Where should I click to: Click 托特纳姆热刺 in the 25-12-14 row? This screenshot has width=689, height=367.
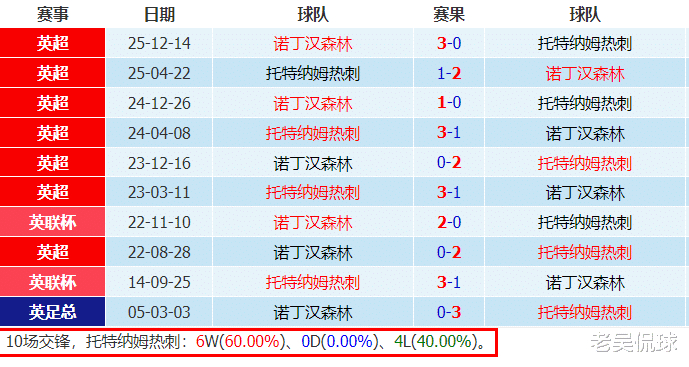pyautogui.click(x=585, y=44)
